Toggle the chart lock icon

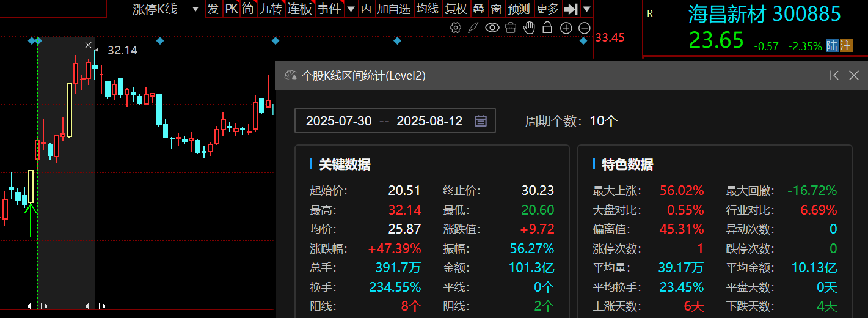547,28
